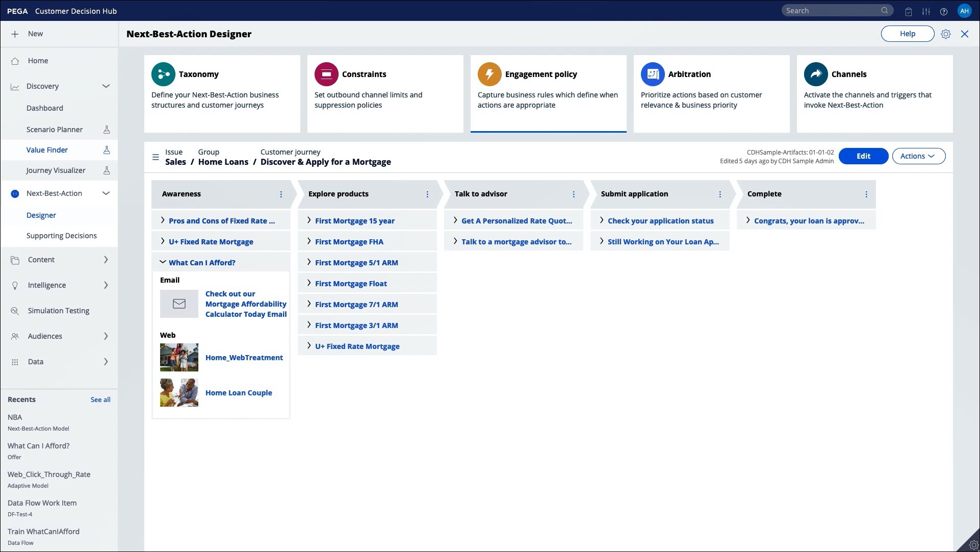Expand First Mortgage FHA action
Viewport: 980px width, 552px height.
pos(309,241)
